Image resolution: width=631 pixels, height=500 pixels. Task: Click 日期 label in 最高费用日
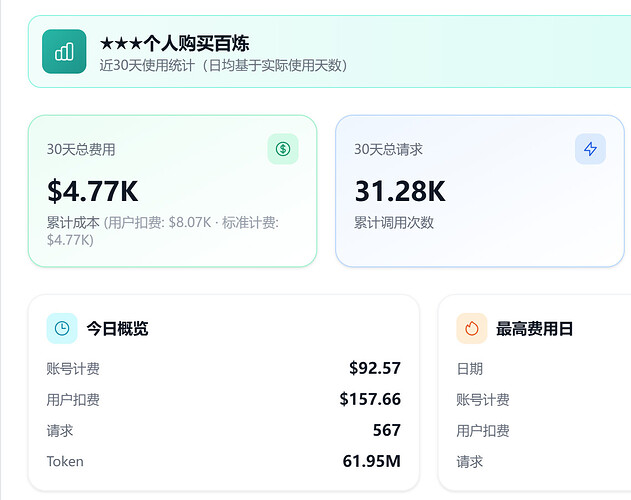[470, 369]
